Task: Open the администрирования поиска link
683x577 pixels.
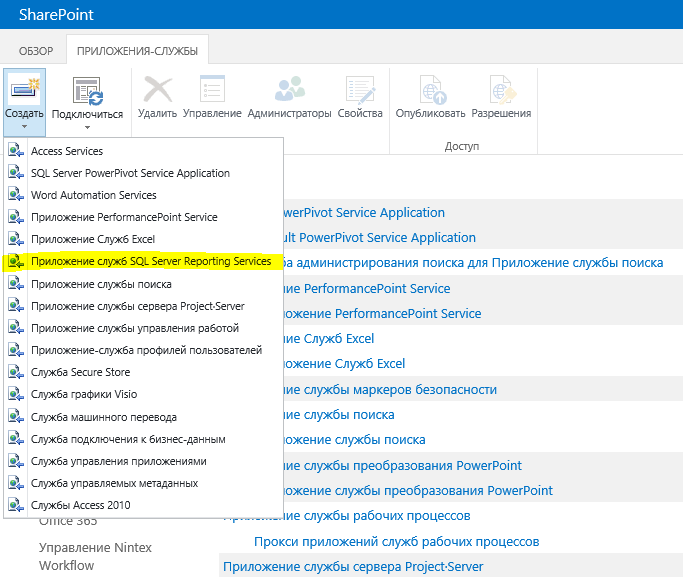Action: (x=473, y=263)
